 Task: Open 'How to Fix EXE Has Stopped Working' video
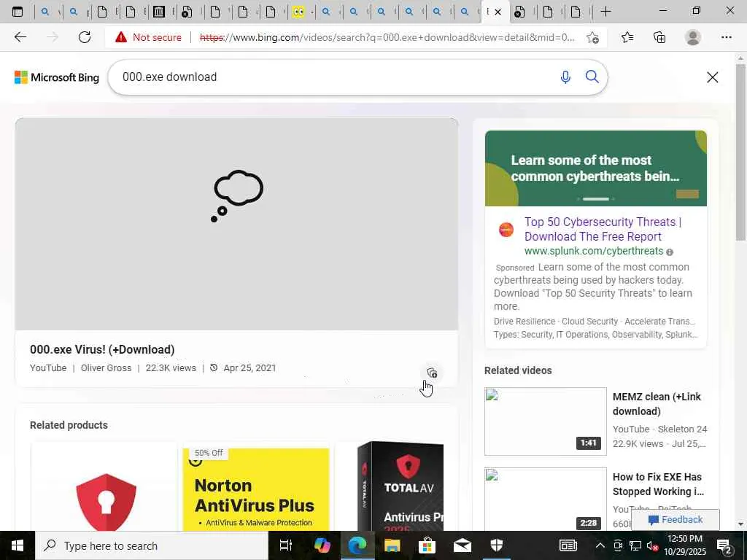(658, 484)
